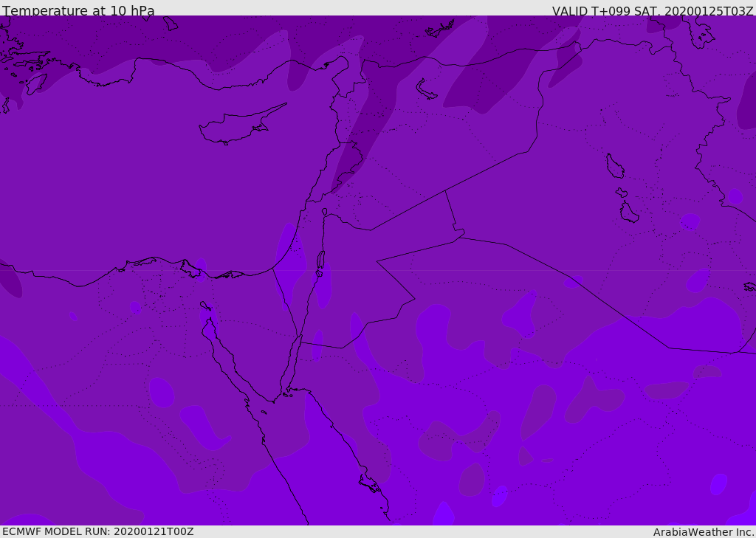This screenshot has height=538, width=756.
Task: Click the 'Temperature at 10 hPa' title text
Action: [x=78, y=10]
